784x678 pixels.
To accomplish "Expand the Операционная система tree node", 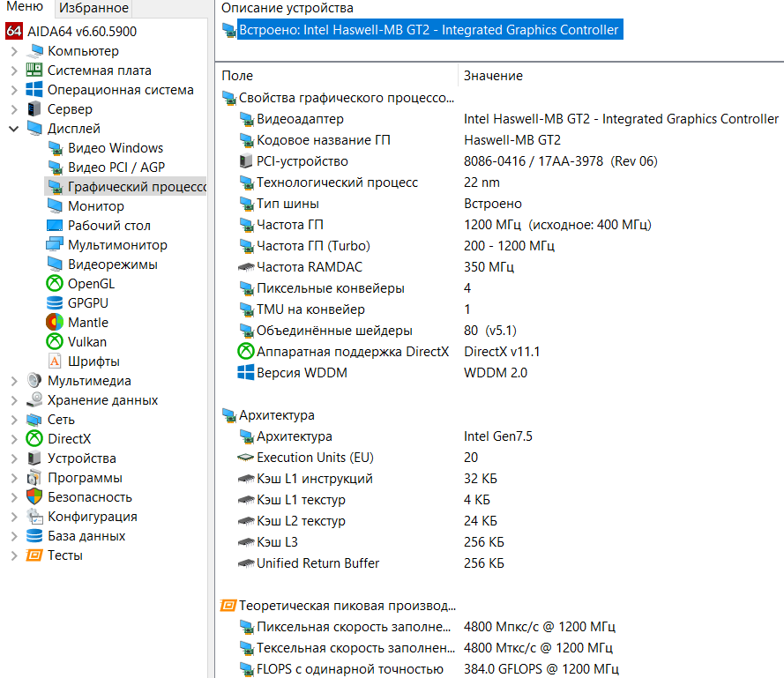I will click(x=14, y=90).
